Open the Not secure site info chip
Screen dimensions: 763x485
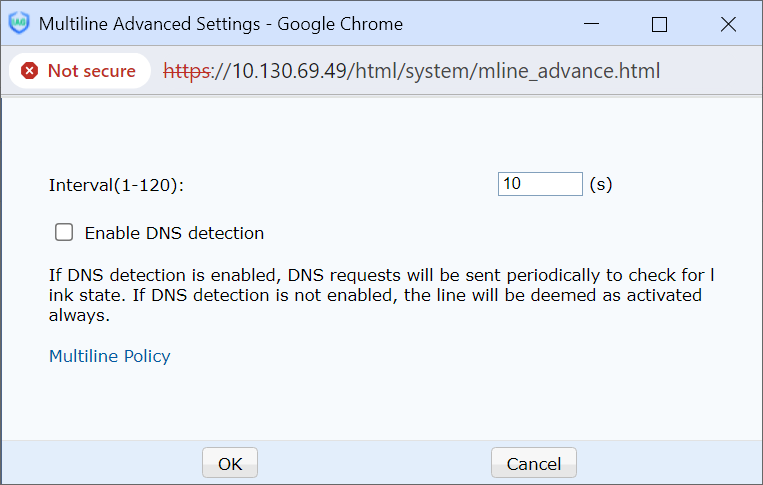tap(79, 71)
